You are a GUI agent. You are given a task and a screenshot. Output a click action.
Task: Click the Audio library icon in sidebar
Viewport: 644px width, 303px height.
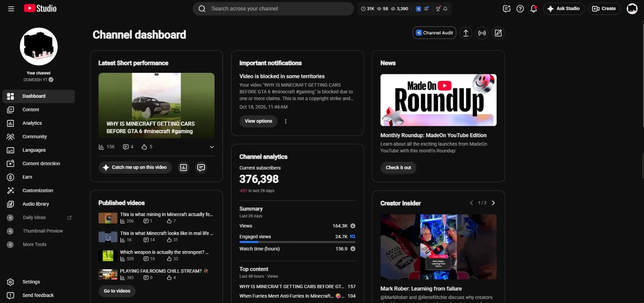tap(10, 204)
